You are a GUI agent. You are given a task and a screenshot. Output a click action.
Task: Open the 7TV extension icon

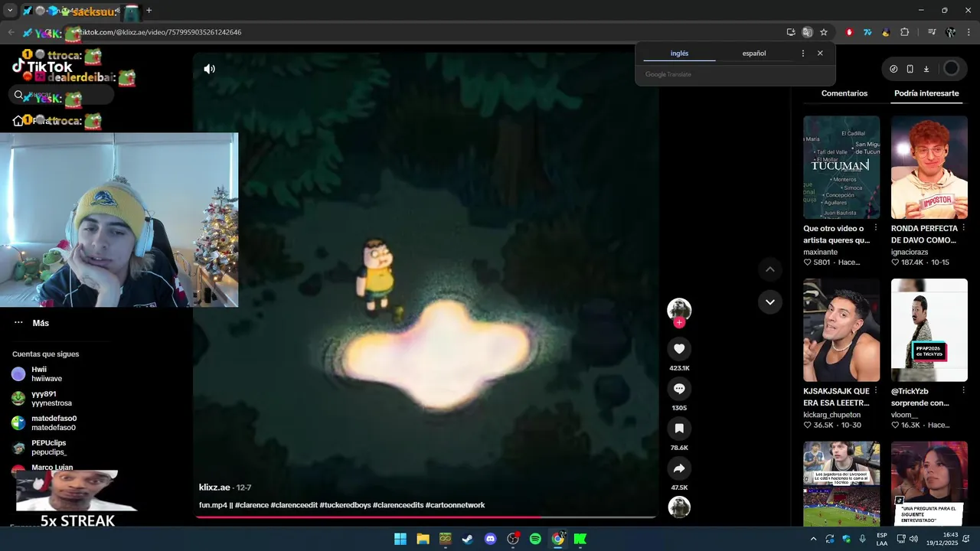point(867,32)
